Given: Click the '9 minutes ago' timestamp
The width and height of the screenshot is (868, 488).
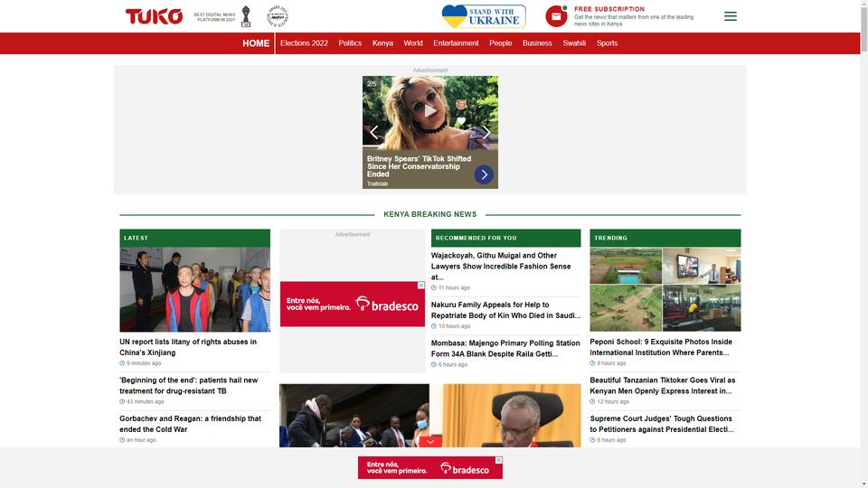Looking at the screenshot, I should (144, 363).
